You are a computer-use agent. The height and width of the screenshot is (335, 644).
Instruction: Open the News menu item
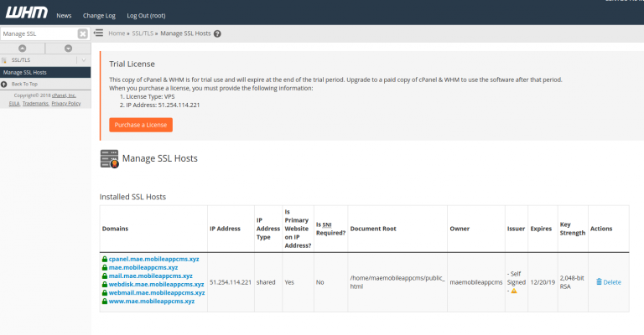[x=64, y=15]
